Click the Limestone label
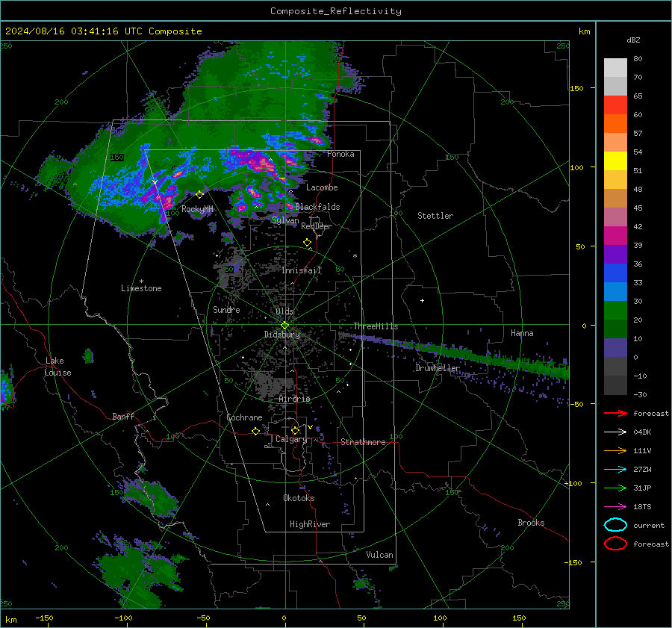 tap(141, 288)
